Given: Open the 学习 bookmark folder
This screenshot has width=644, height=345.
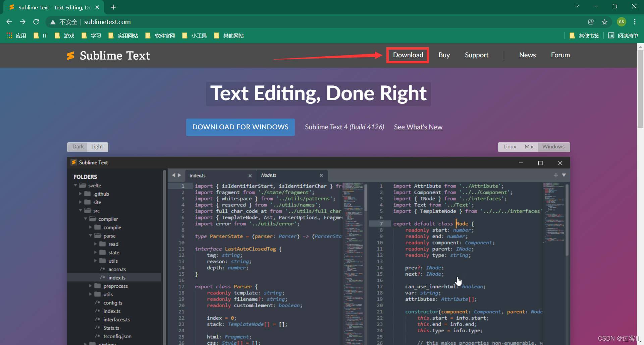Looking at the screenshot, I should [91, 36].
